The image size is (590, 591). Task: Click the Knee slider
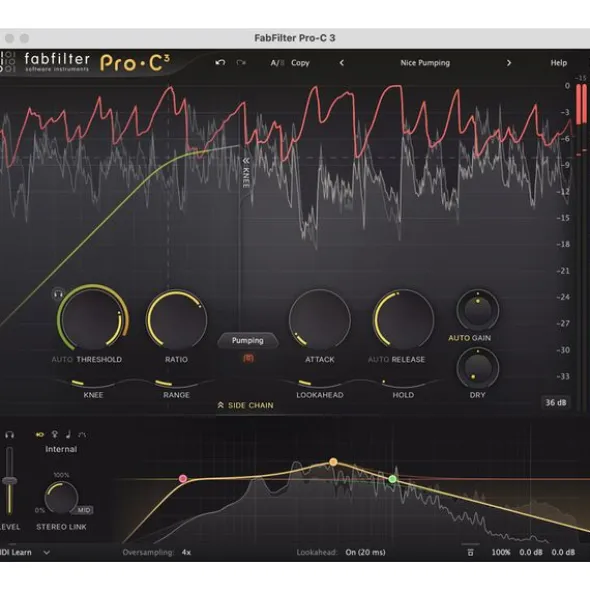coord(93,383)
